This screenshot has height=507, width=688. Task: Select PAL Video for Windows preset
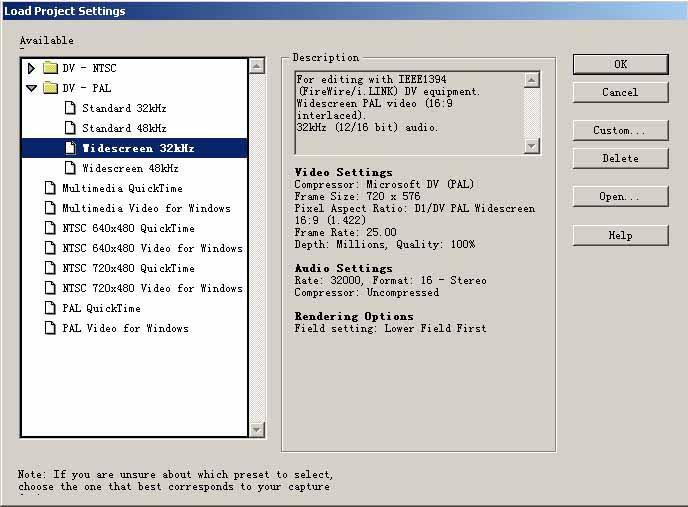[x=125, y=328]
